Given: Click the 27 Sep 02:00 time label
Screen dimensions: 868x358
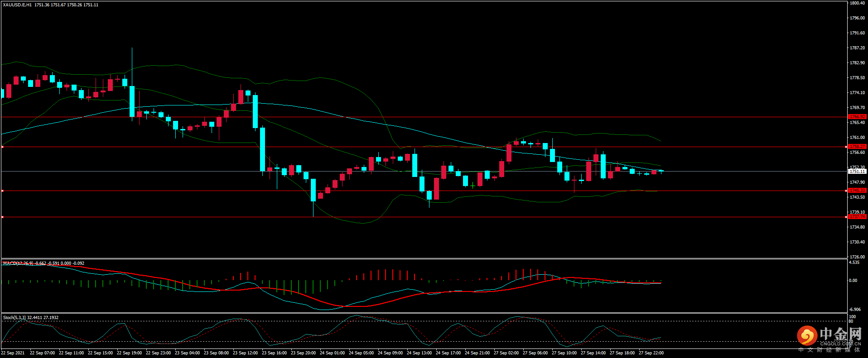Looking at the screenshot, I should click(x=506, y=353).
